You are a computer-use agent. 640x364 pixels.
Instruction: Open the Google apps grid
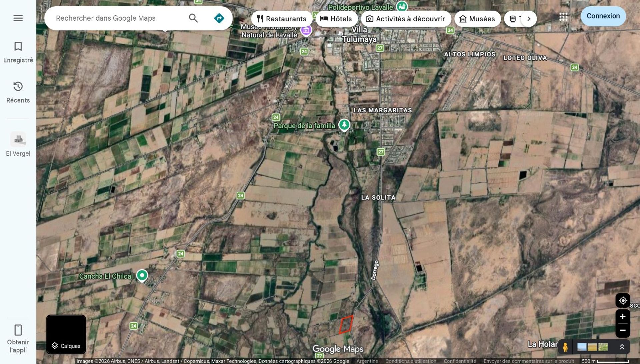click(x=563, y=17)
